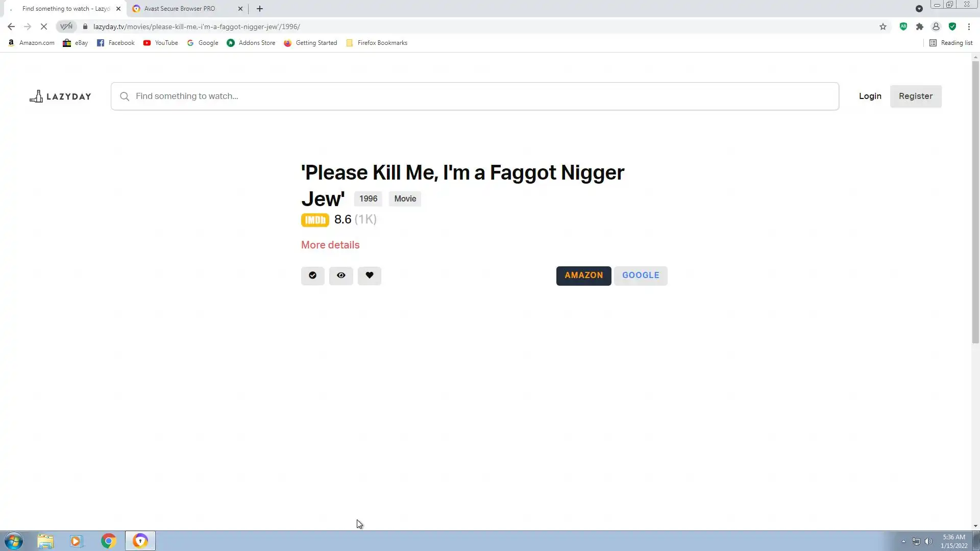This screenshot has width=980, height=551.
Task: Open the browser extensions puzzle icon
Action: [x=920, y=27]
